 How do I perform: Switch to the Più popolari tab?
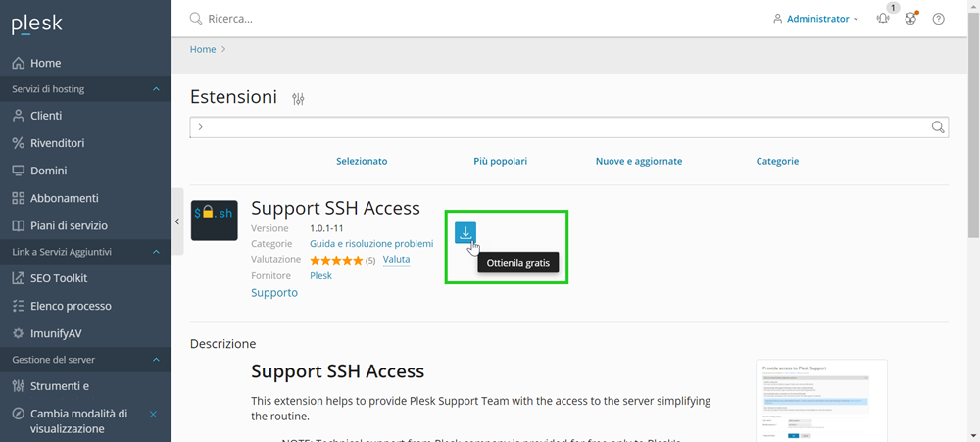coord(501,162)
